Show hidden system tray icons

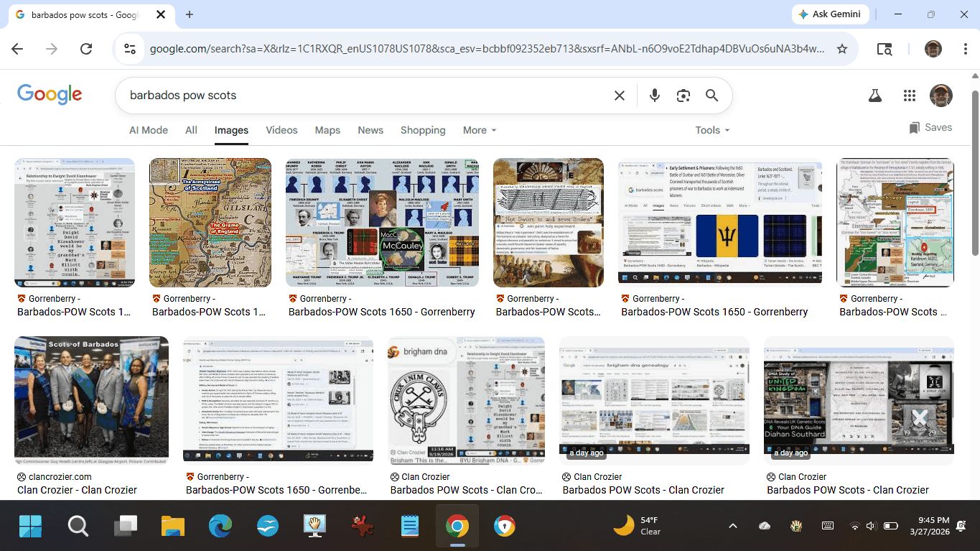[x=732, y=526]
